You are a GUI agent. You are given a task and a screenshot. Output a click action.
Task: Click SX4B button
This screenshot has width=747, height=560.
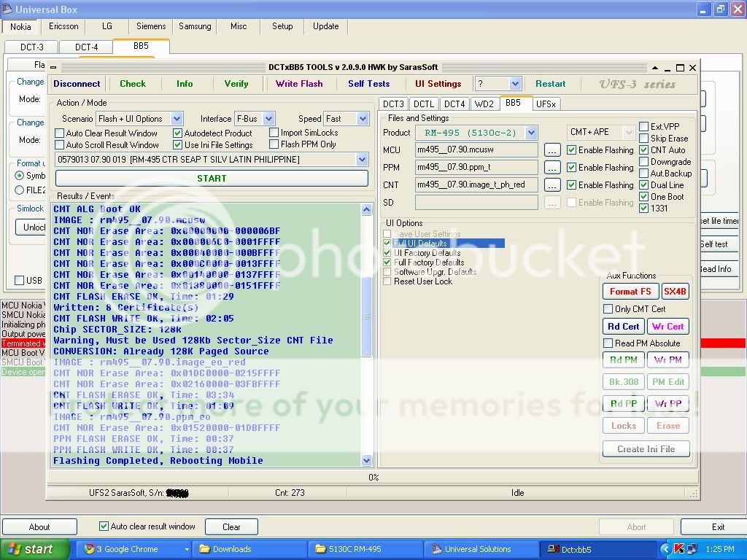[675, 292]
